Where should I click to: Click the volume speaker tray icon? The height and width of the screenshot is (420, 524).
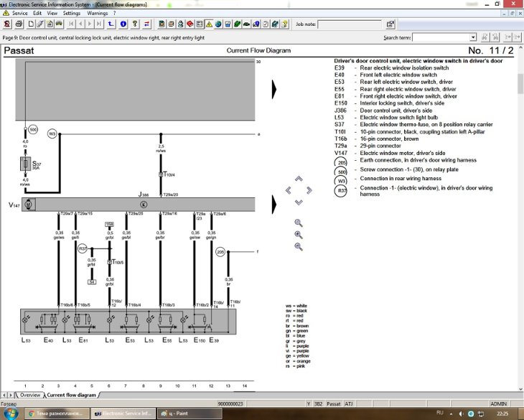coord(461,414)
